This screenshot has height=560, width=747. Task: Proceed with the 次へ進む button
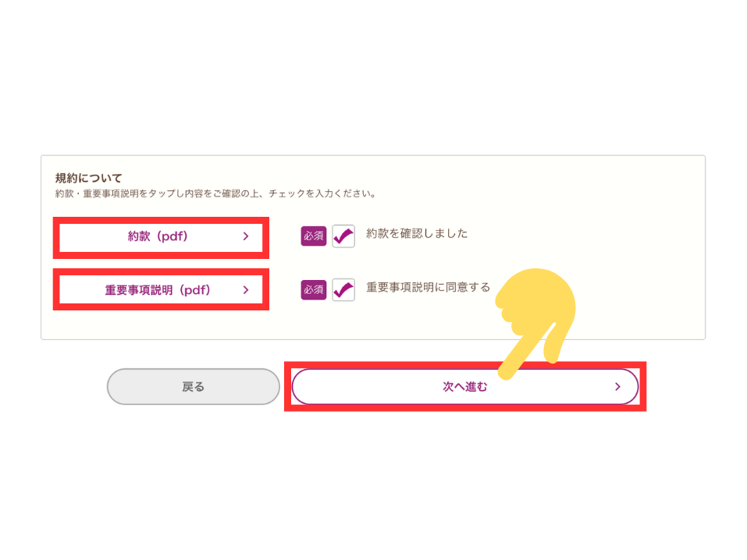[x=465, y=387]
